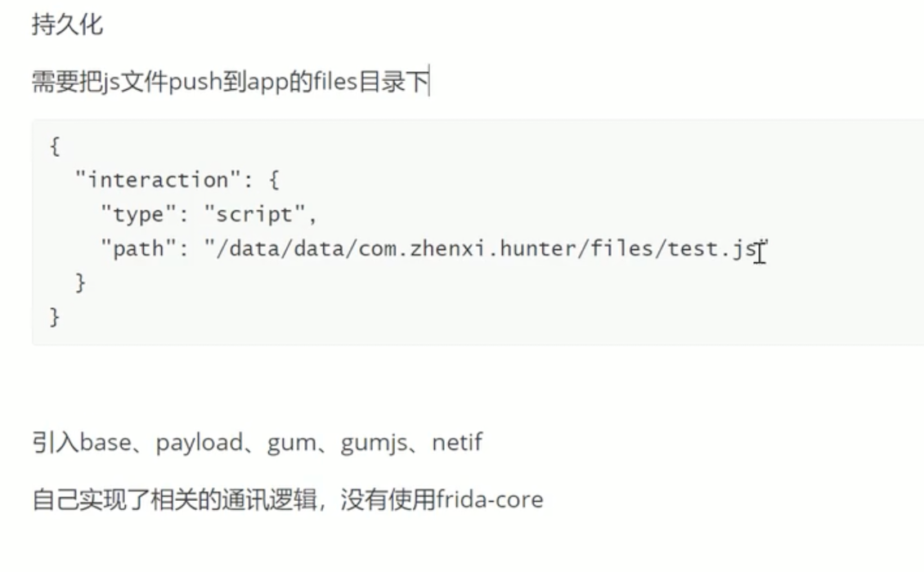
Task: Click the opening brace on first code line
Action: (x=55, y=146)
